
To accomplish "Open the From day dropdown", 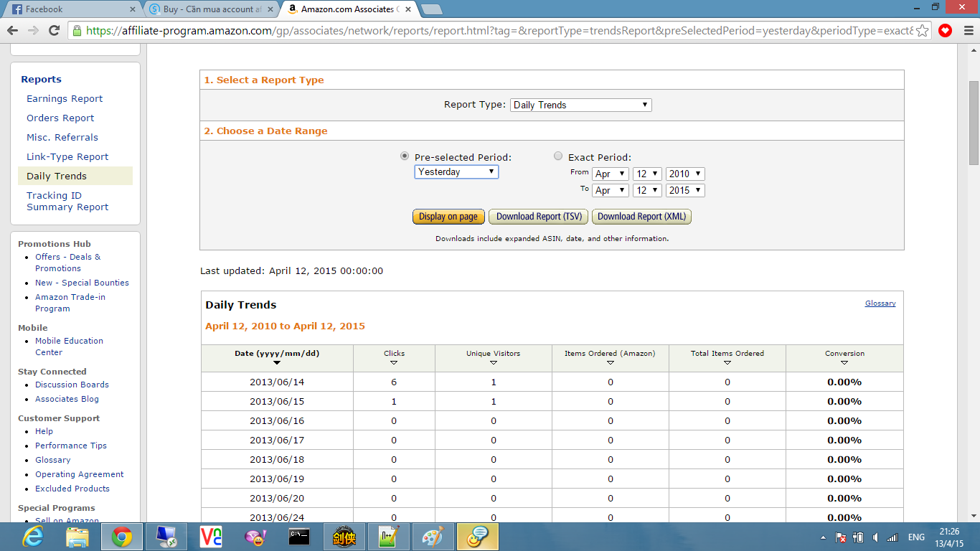I will [647, 174].
